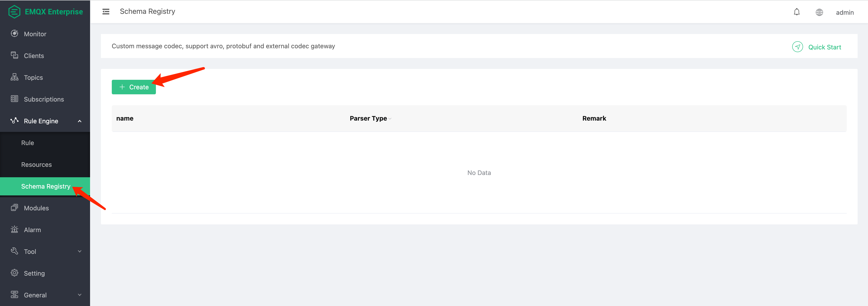This screenshot has width=868, height=306.
Task: Open the Tool wrench icon
Action: tap(14, 251)
